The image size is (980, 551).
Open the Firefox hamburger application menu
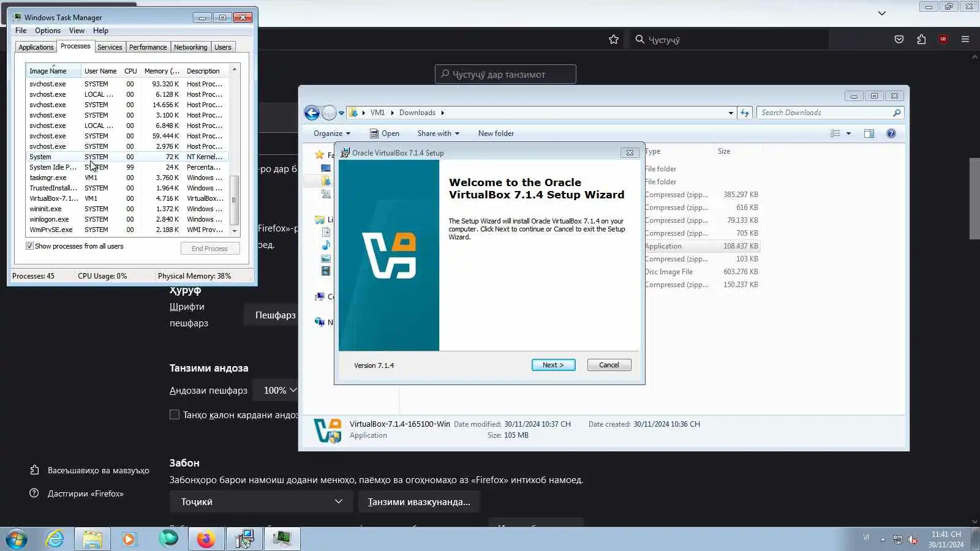pos(965,39)
